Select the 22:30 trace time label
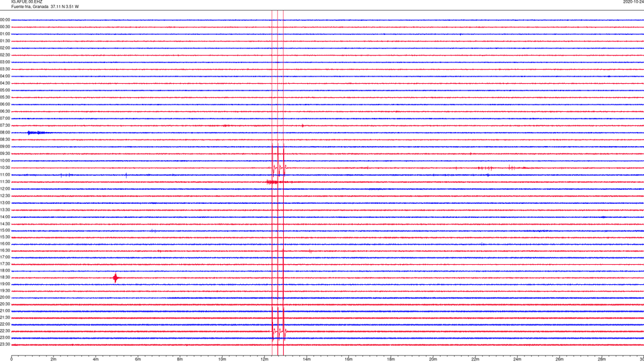 [5, 330]
